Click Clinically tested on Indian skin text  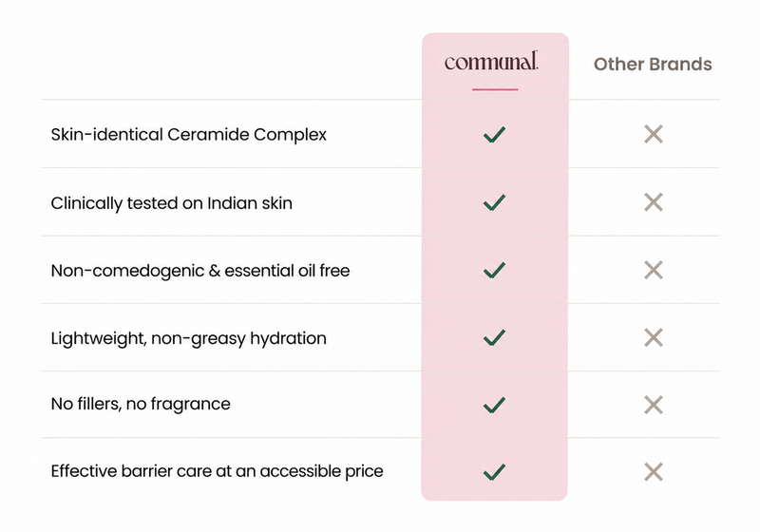click(172, 203)
